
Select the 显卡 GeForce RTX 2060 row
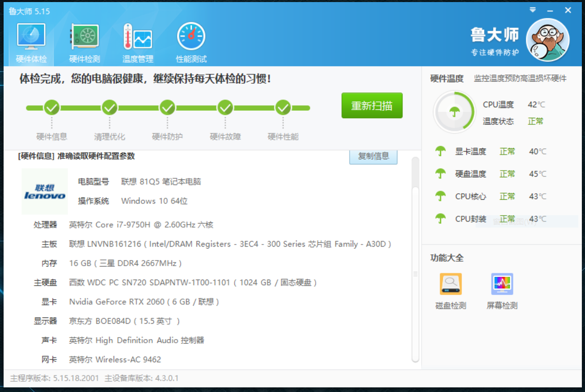(x=130, y=302)
